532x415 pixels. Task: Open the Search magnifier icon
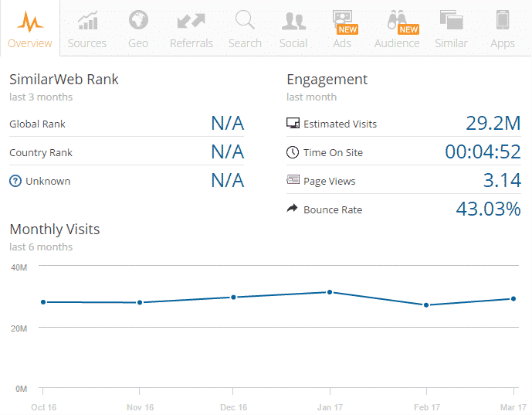pos(245,20)
